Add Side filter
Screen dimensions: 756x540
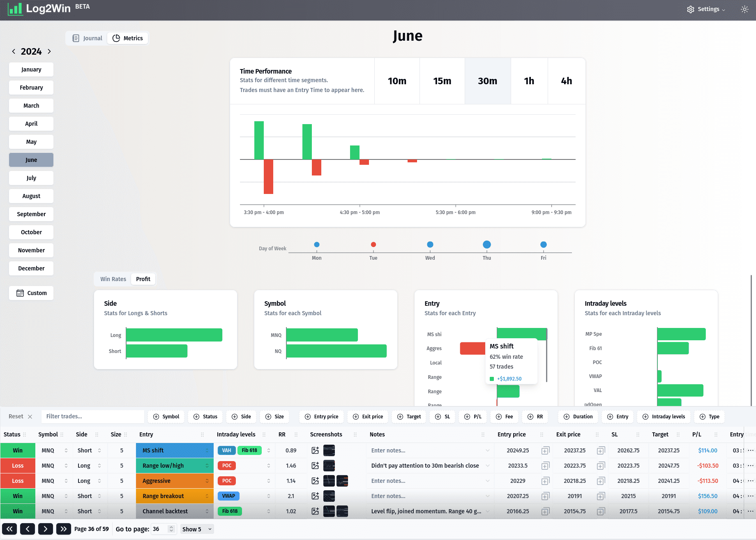(242, 417)
